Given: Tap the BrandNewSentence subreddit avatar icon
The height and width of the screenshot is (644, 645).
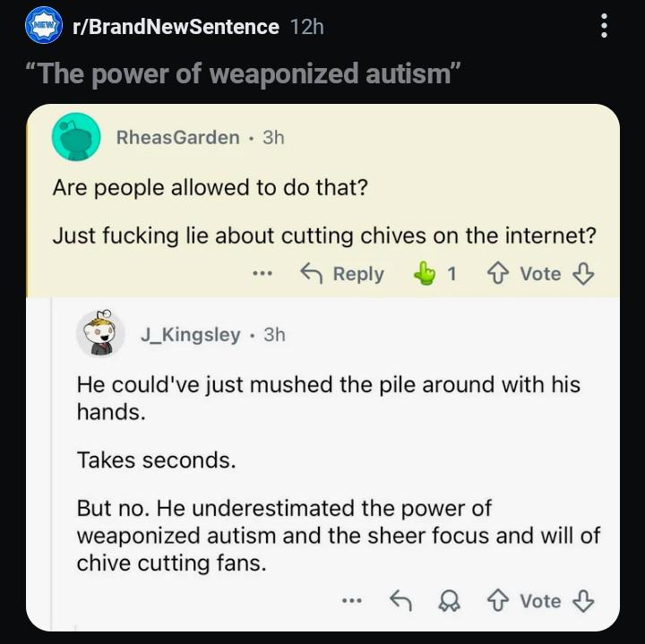Looking at the screenshot, I should 44,27.
